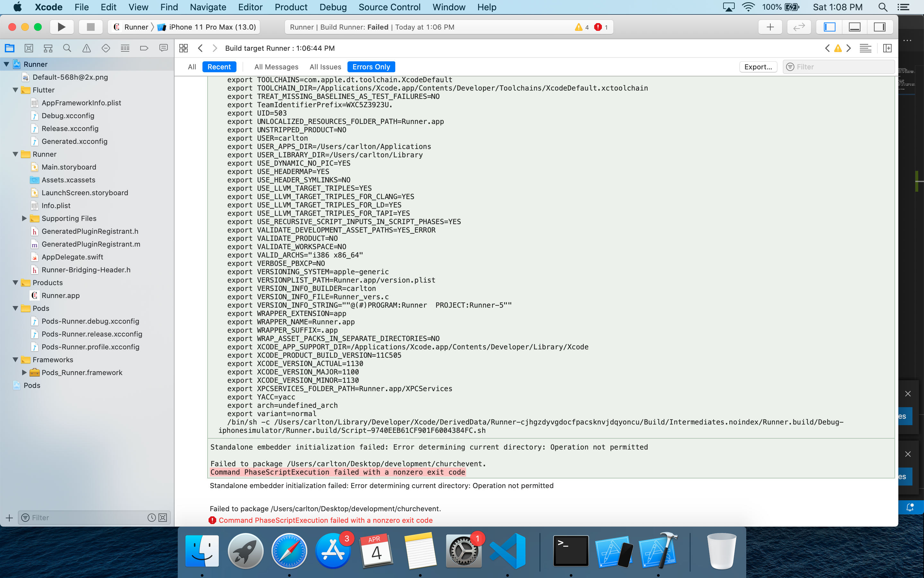Open the Navigate menu

pyautogui.click(x=208, y=7)
